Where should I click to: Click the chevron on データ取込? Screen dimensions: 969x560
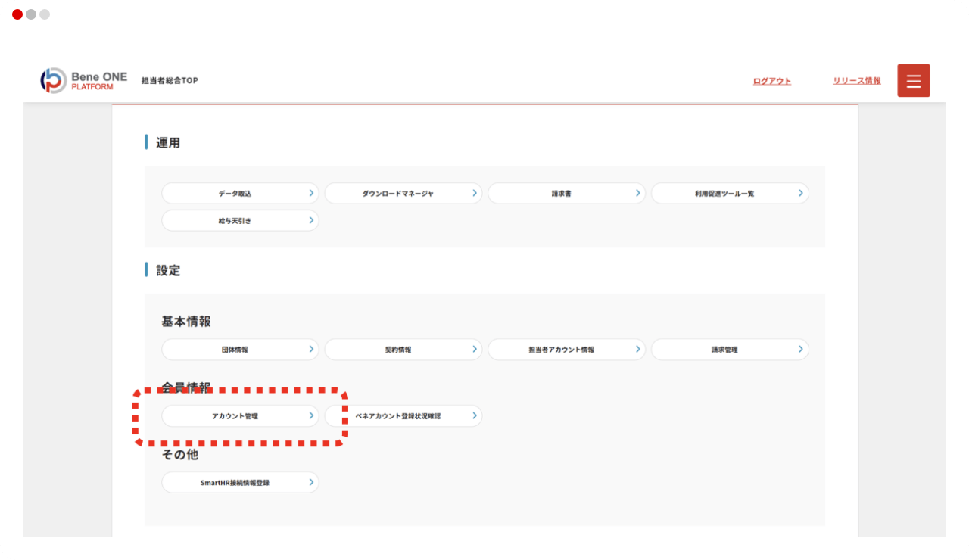coord(311,194)
